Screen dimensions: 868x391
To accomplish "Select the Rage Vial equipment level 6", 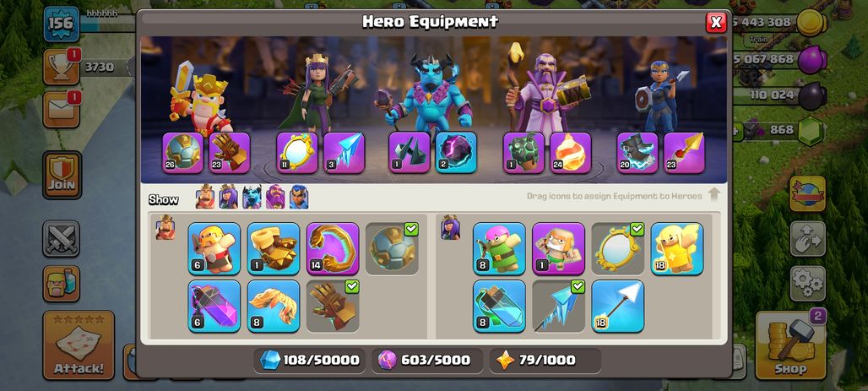I will (x=214, y=306).
